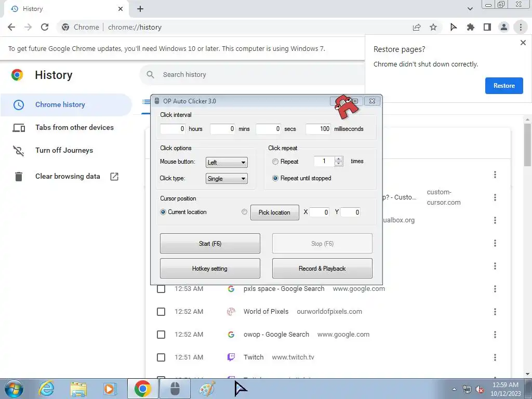Open more actions for pxls space row
Viewport: 532px width, 399px height.
(495, 289)
